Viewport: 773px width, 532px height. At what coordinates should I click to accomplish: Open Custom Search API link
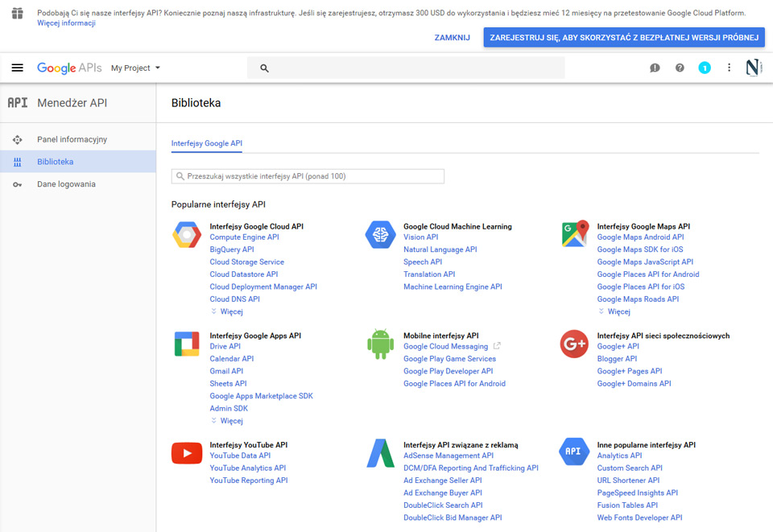tap(630, 468)
